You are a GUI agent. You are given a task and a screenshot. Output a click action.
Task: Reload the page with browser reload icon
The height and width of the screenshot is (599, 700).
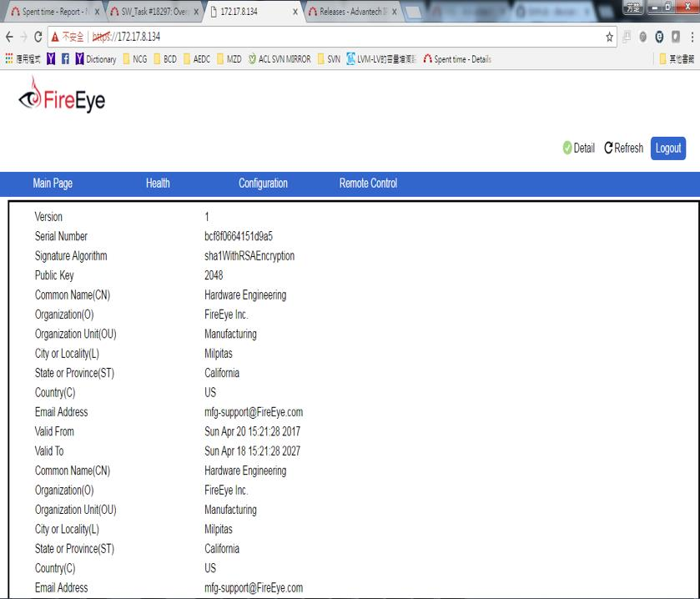pyautogui.click(x=38, y=37)
